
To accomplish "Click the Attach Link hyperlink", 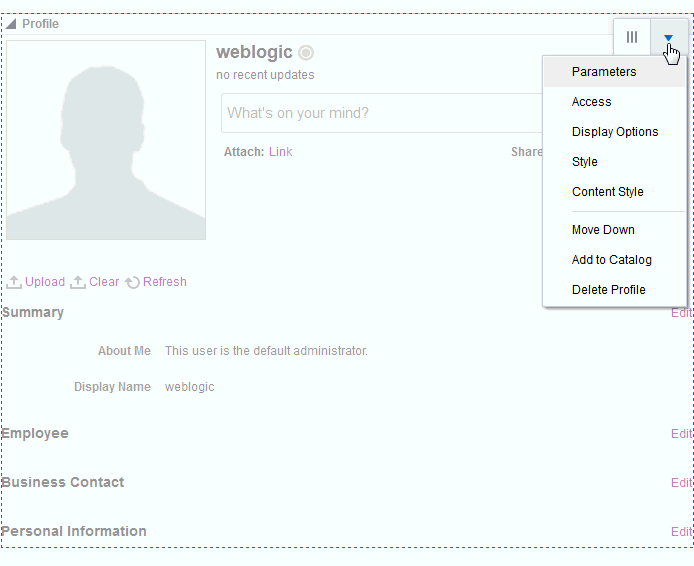I will pos(281,152).
